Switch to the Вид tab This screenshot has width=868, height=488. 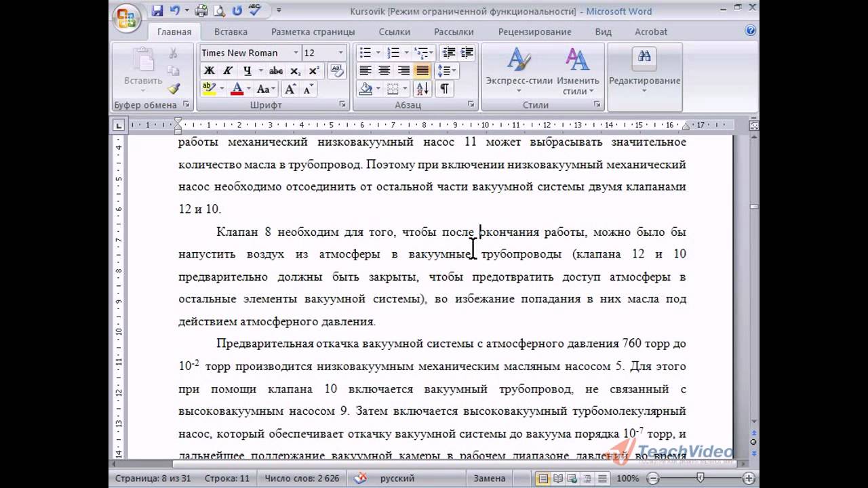[x=603, y=32]
